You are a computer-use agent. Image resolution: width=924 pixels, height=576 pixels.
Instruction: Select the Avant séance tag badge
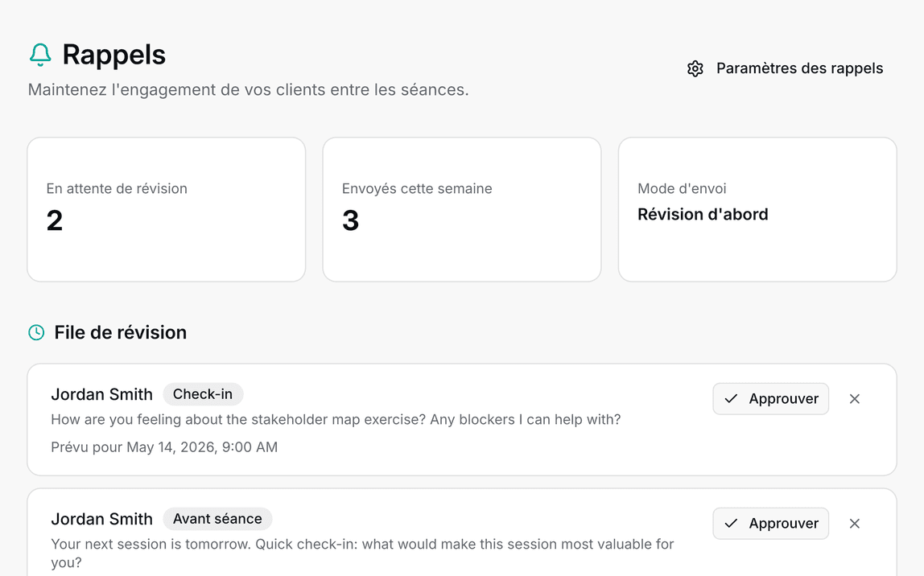pos(217,519)
